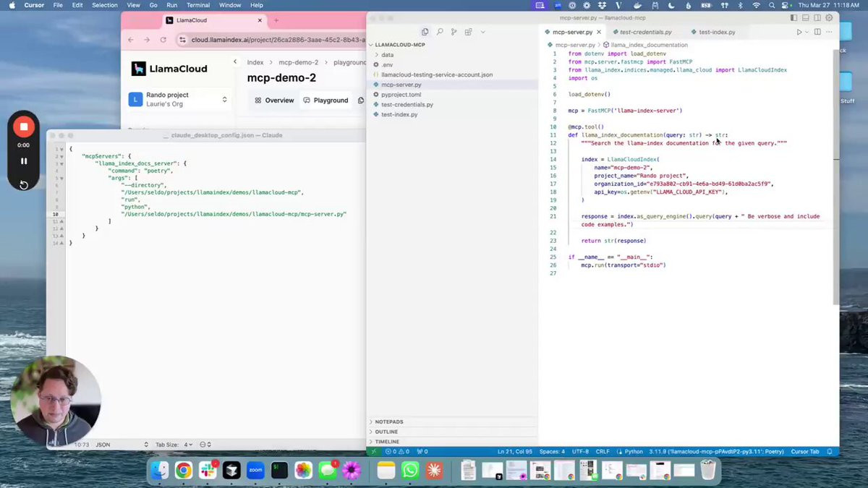
Task: Open Rando project selector in LlamaCloud
Action: coord(178,100)
